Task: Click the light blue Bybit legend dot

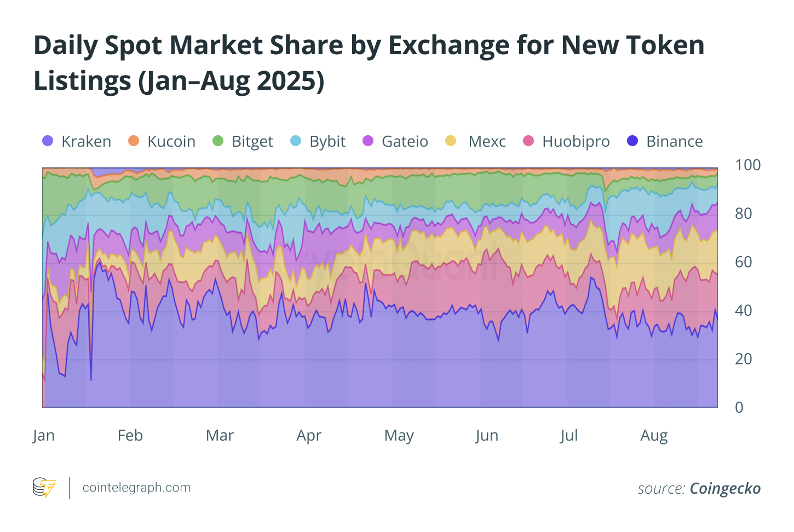Action: [296, 141]
